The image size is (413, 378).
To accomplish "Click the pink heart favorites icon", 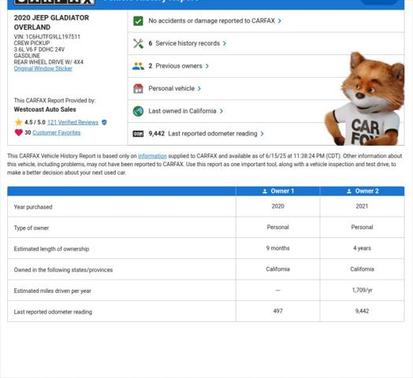I will (19, 132).
